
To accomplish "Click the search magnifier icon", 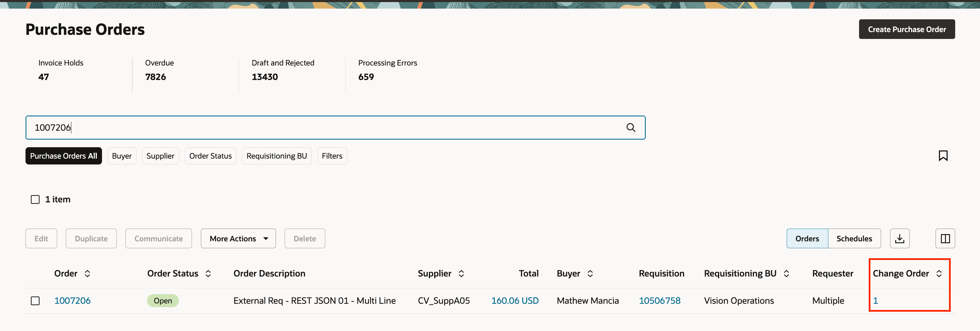I will coord(631,128).
